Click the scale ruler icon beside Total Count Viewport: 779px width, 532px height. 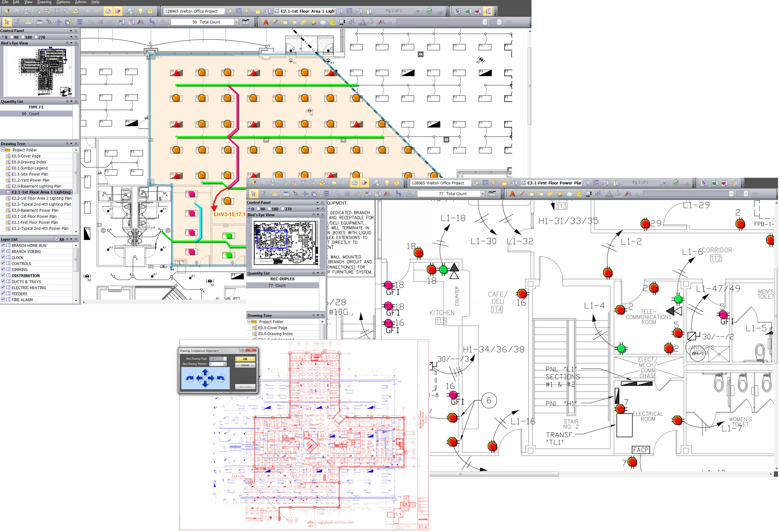246,22
